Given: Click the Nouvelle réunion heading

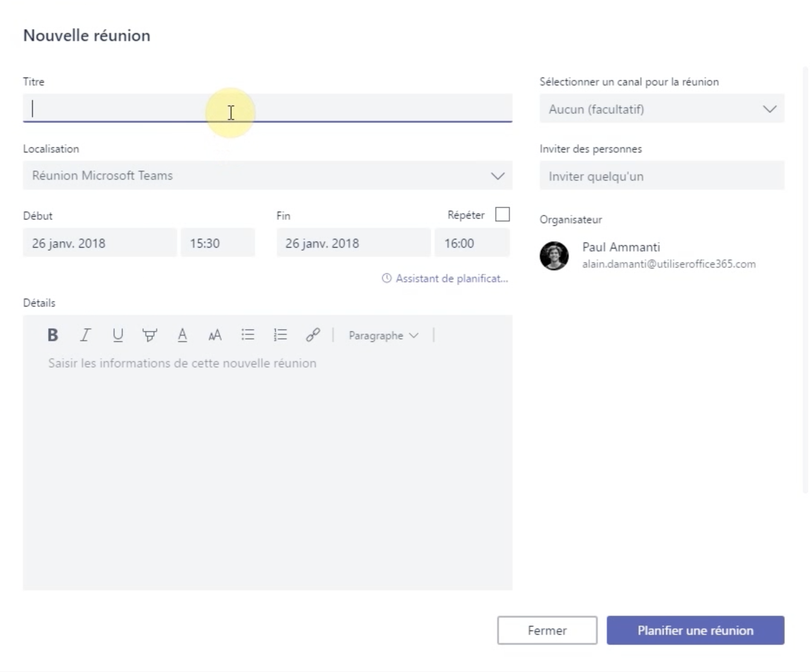Looking at the screenshot, I should [87, 36].
